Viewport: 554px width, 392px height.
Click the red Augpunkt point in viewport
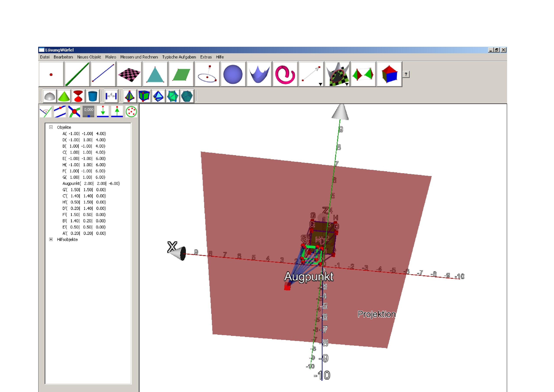287,287
